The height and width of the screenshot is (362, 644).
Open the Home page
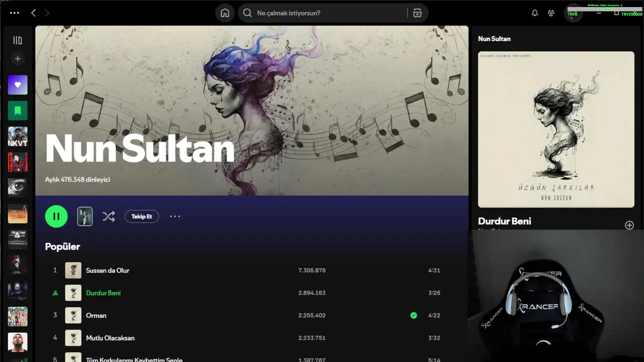point(225,13)
